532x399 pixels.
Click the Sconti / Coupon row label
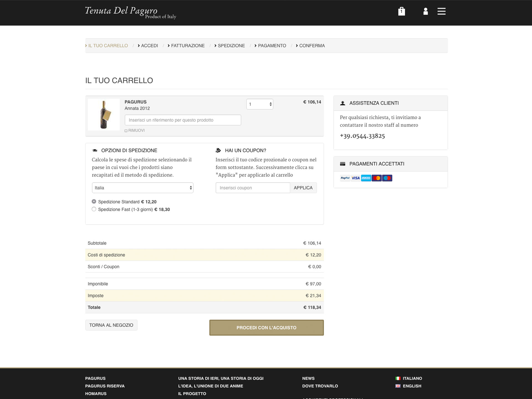coord(103,267)
